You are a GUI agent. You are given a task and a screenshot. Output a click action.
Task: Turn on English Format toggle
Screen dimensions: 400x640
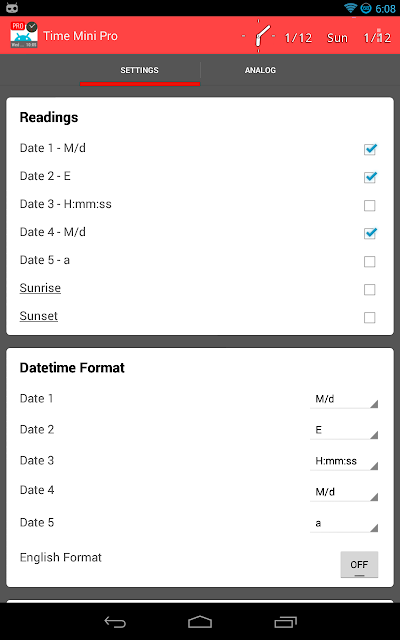(359, 564)
